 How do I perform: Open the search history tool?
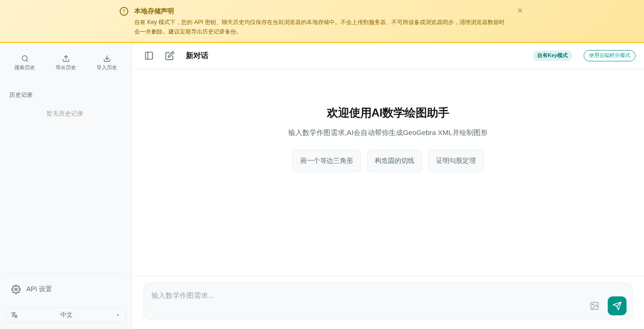(x=25, y=63)
